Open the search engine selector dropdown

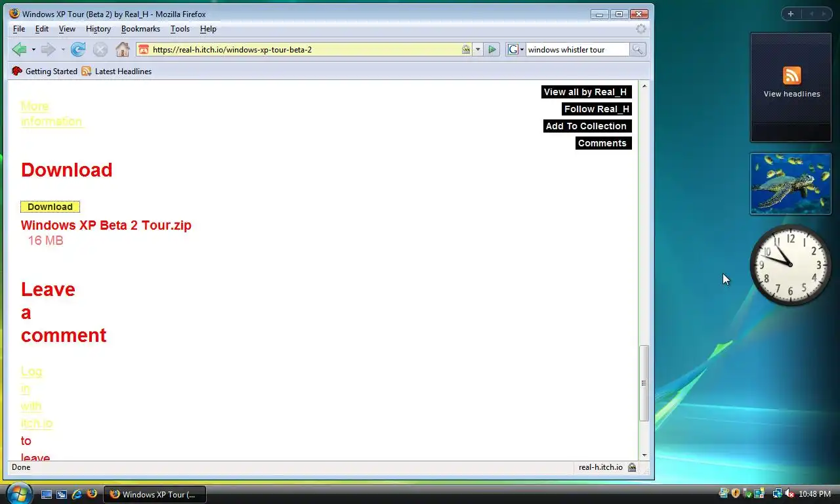click(x=516, y=49)
